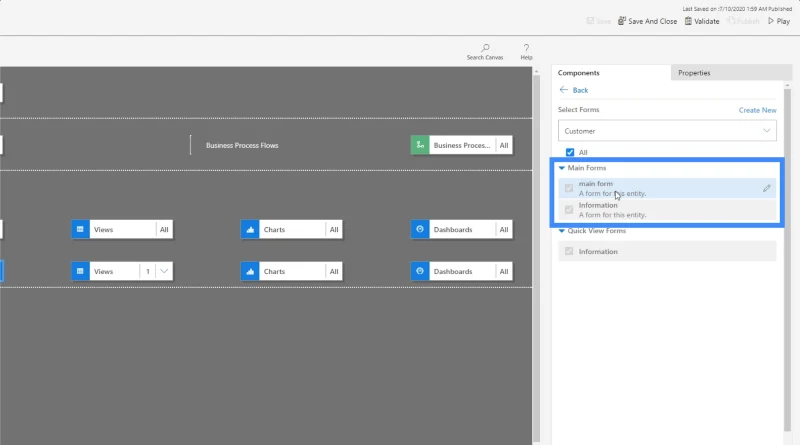Click the count 1 on lower Views tile

click(147, 271)
